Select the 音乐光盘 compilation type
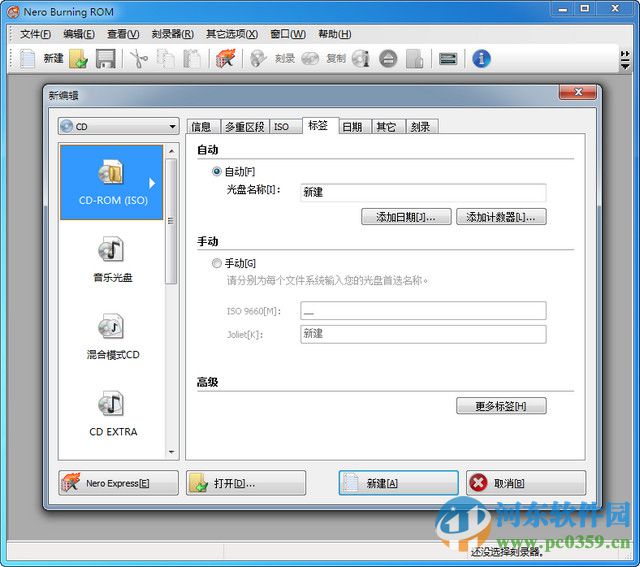This screenshot has height=567, width=640. coord(112,259)
